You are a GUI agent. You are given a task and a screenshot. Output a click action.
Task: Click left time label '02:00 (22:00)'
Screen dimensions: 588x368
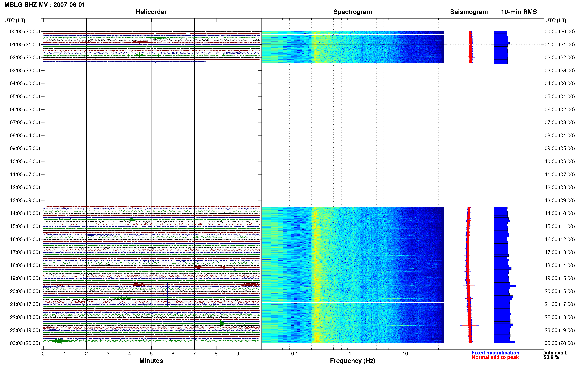25,57
